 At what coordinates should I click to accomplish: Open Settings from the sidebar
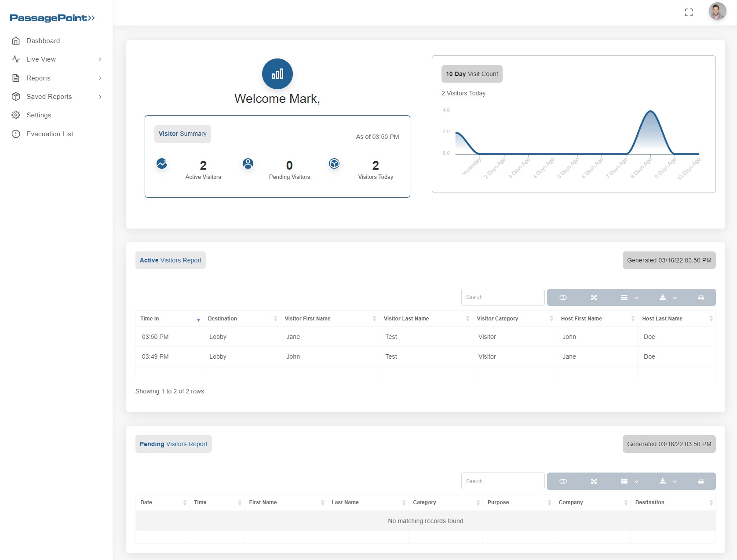coord(39,115)
